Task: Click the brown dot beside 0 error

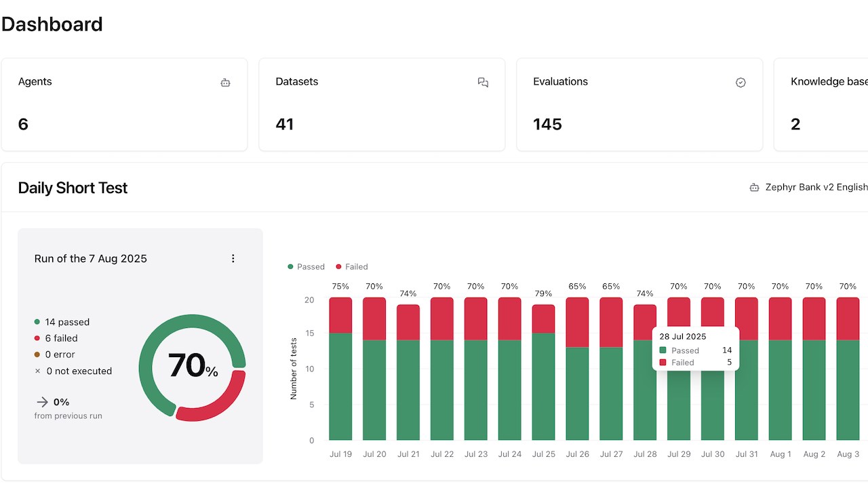Action: (37, 354)
